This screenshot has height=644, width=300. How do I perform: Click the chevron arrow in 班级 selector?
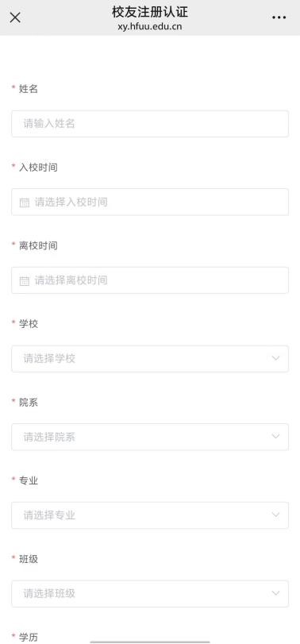[x=275, y=593]
